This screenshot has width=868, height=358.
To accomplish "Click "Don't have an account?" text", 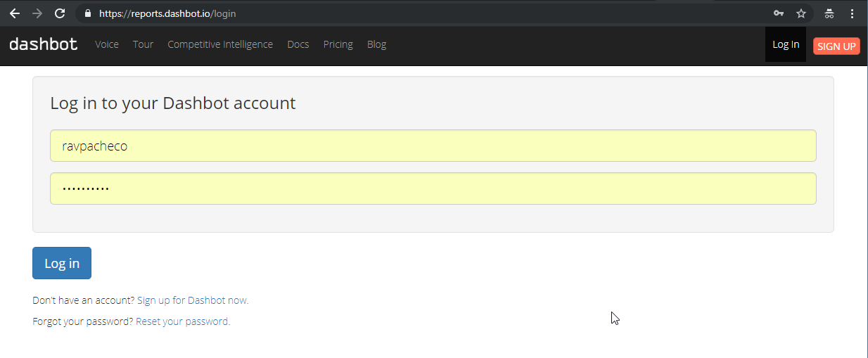I will [83, 300].
